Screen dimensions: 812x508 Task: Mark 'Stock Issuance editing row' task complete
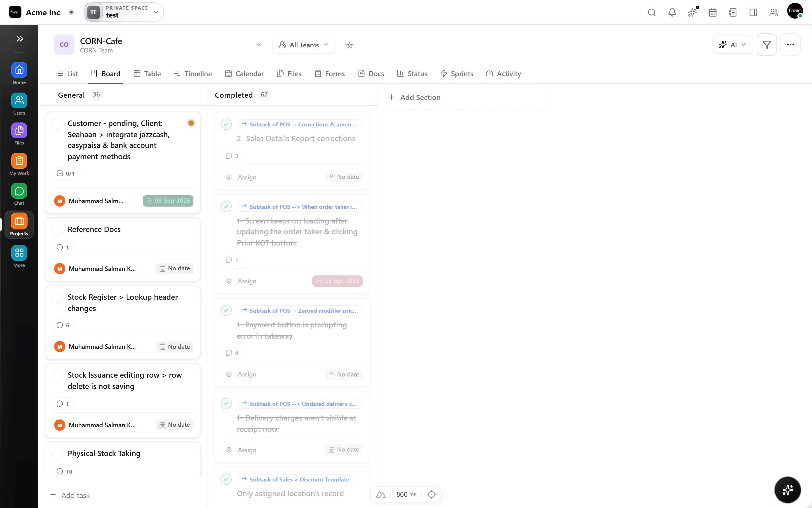[x=57, y=376]
